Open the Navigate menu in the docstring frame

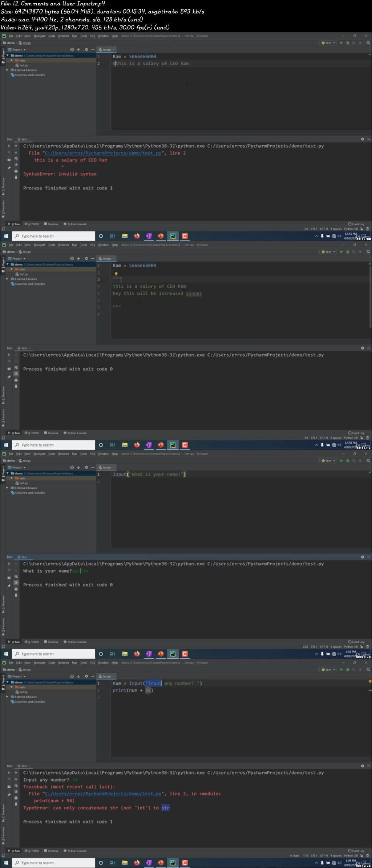tap(40, 245)
